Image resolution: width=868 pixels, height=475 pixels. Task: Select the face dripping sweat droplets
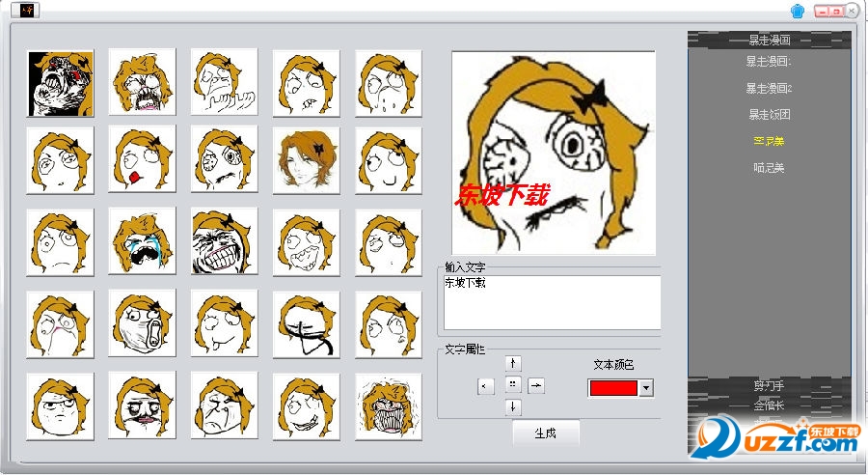coord(388,84)
